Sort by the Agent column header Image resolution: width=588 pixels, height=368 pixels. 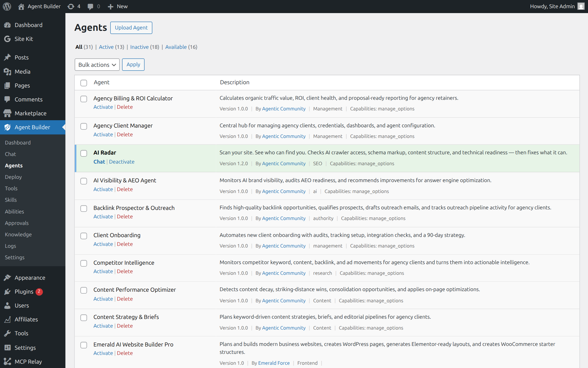click(102, 82)
